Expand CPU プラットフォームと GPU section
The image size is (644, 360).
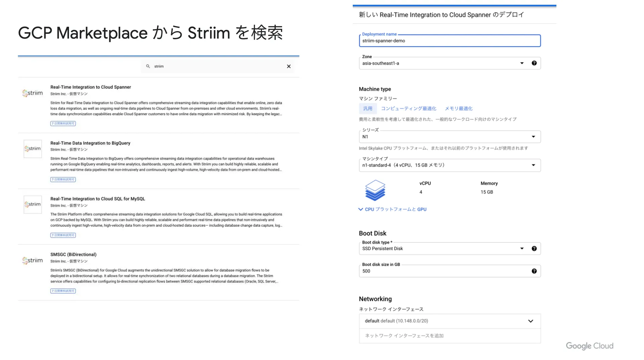[393, 209]
